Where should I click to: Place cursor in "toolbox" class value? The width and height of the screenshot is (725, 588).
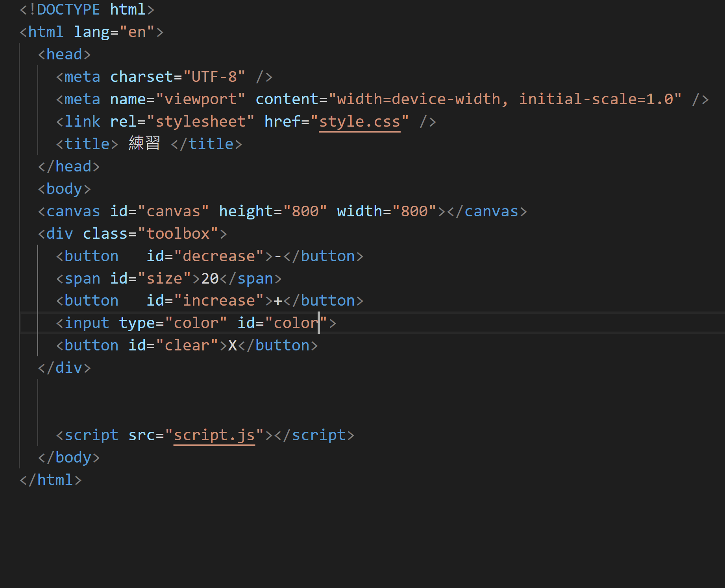point(178,234)
